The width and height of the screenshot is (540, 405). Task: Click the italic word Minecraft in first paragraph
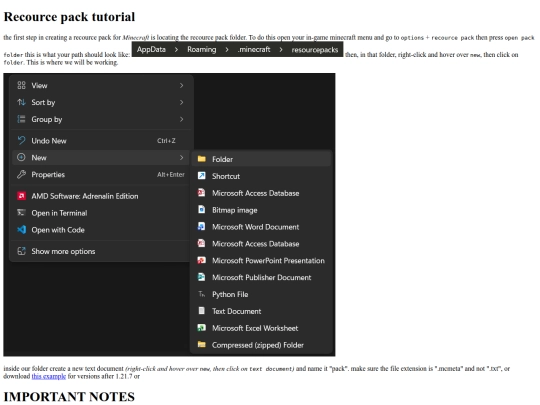click(135, 38)
